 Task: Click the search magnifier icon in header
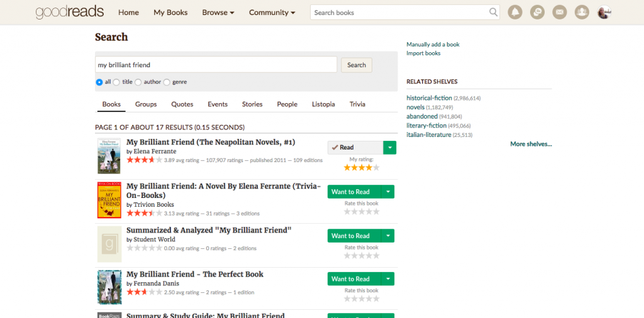[x=494, y=13]
